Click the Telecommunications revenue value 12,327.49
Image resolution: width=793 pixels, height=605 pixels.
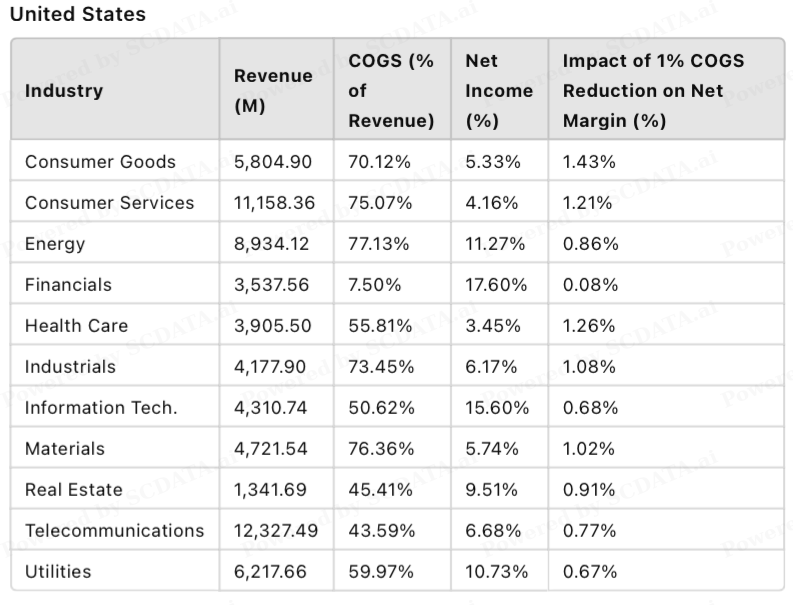point(276,531)
